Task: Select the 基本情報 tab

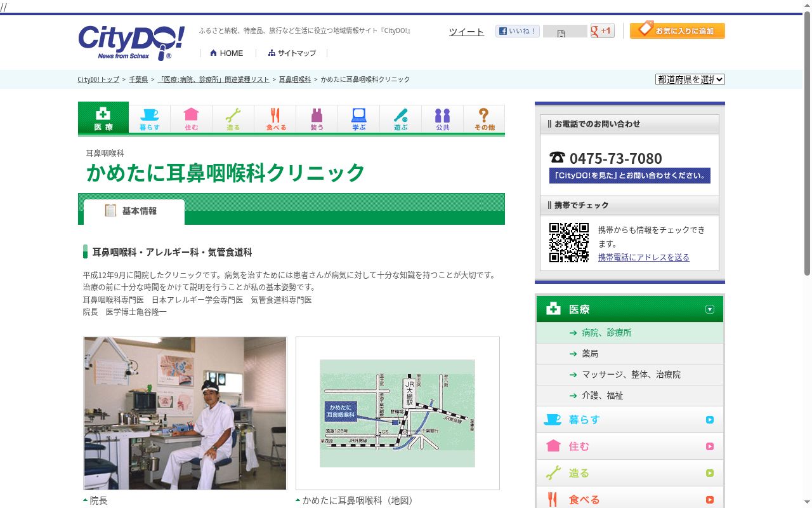Action: 134,211
